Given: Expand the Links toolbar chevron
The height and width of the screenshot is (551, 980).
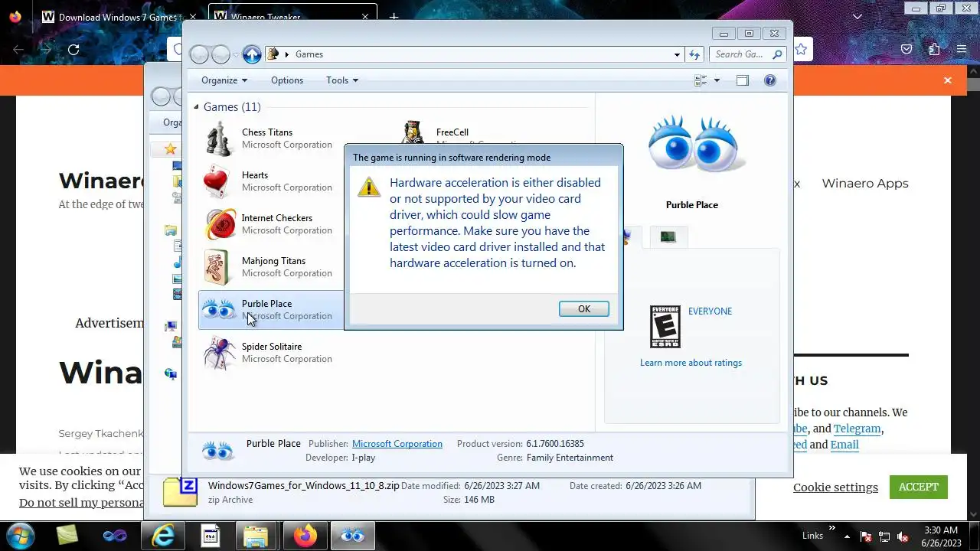Looking at the screenshot, I should point(832,528).
